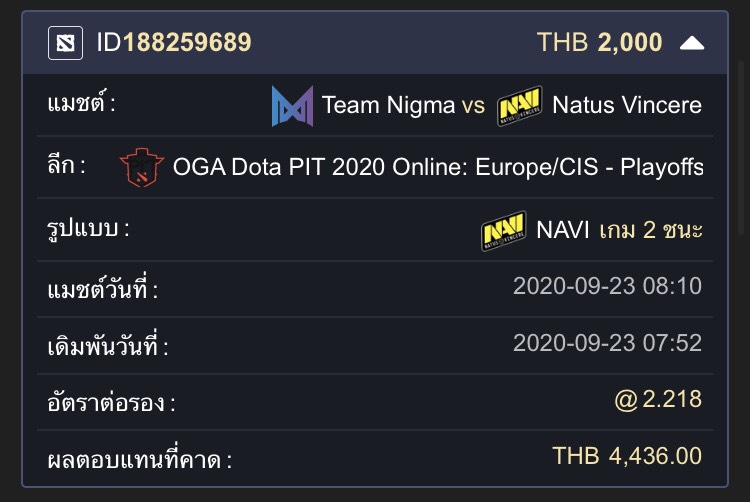
Task: Click the odds value @2.218
Action: tap(658, 400)
